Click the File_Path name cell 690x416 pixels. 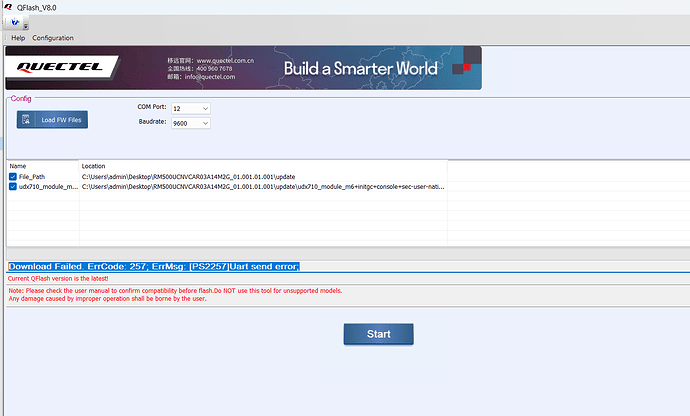(32, 177)
